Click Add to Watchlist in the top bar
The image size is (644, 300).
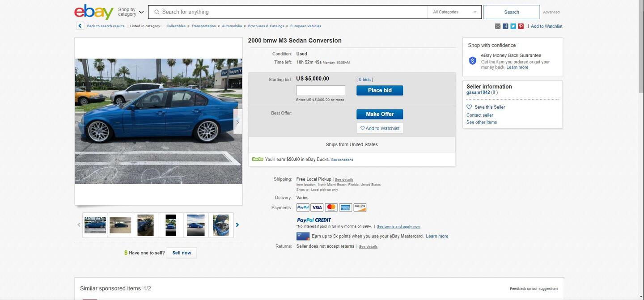click(x=547, y=26)
